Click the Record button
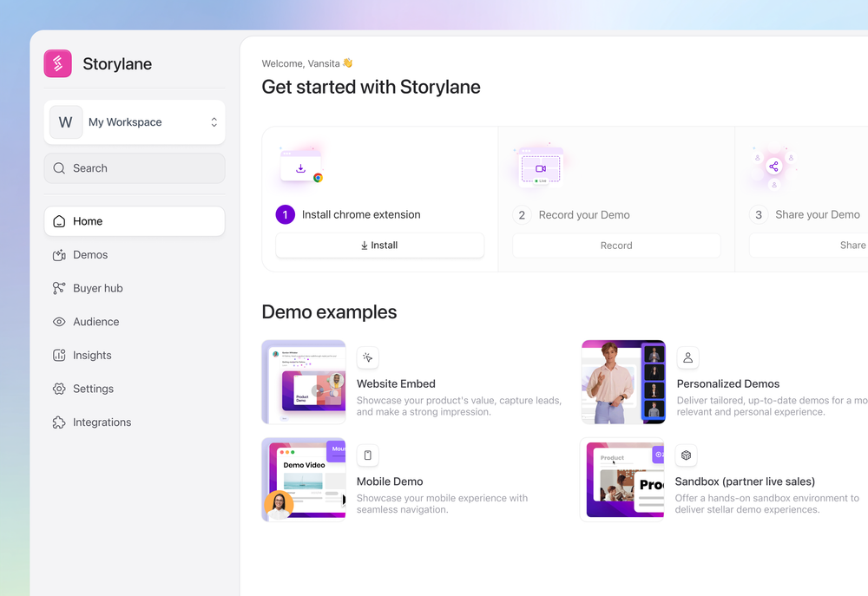 pos(616,246)
